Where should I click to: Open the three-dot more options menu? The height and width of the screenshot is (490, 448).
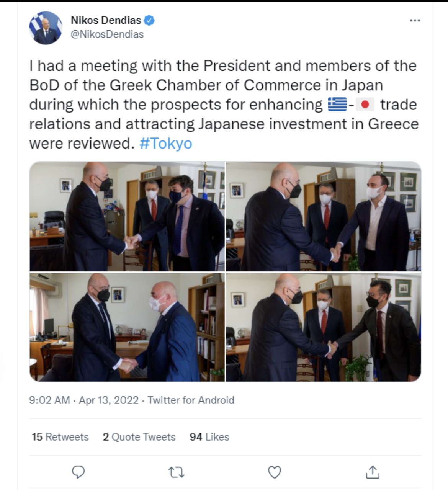[x=415, y=20]
